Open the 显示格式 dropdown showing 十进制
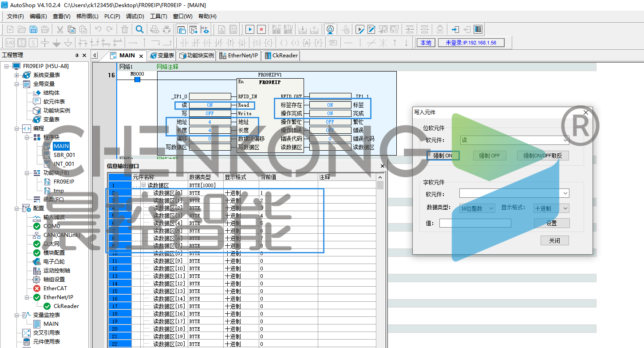 pyautogui.click(x=551, y=208)
